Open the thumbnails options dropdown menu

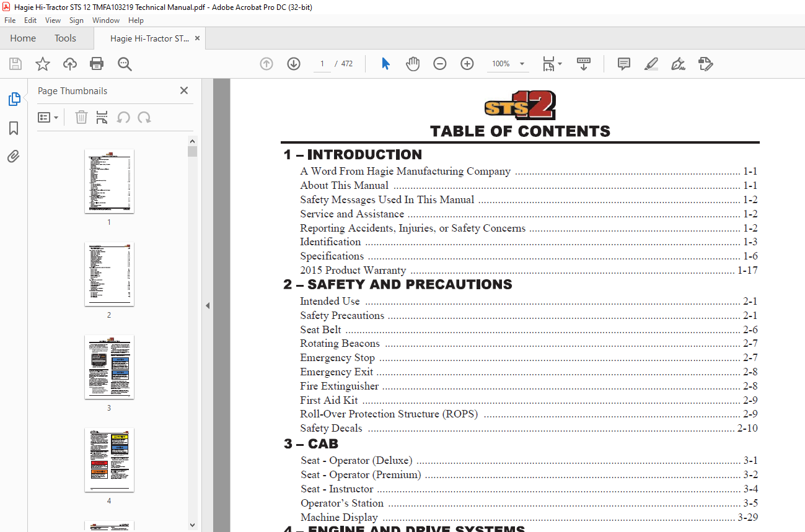(x=48, y=117)
